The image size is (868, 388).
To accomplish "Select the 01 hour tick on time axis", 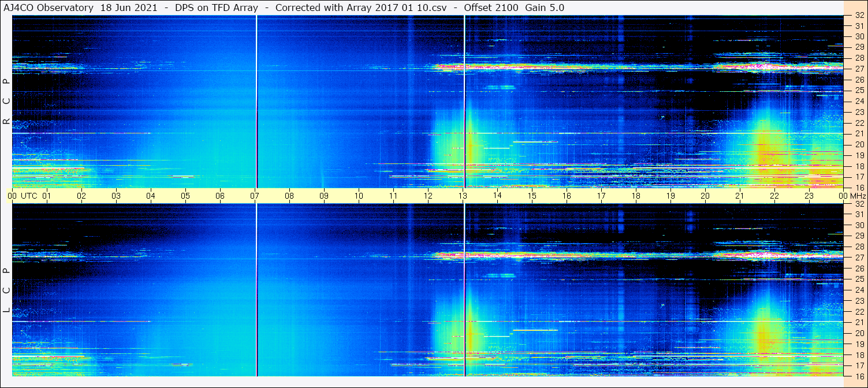I will click(47, 196).
